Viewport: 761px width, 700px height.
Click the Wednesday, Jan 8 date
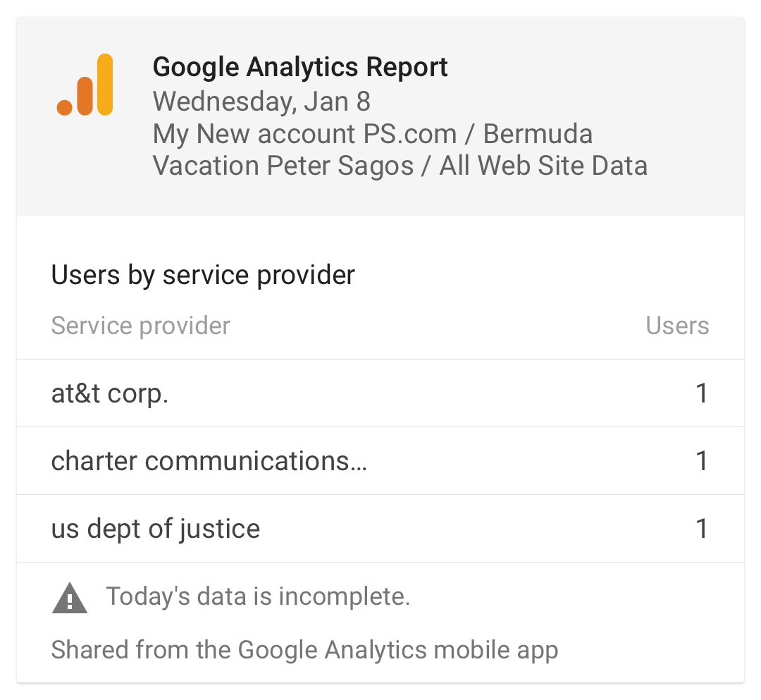[x=261, y=102]
